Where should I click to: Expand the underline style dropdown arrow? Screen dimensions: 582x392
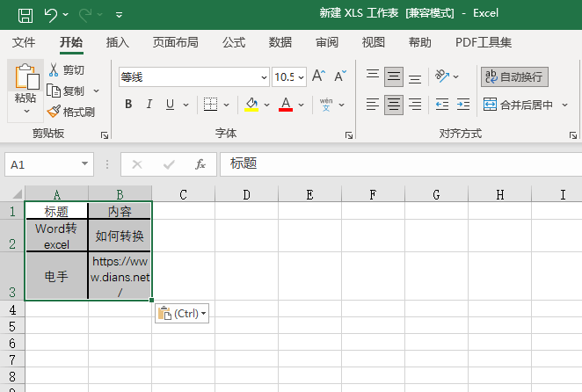(186, 105)
